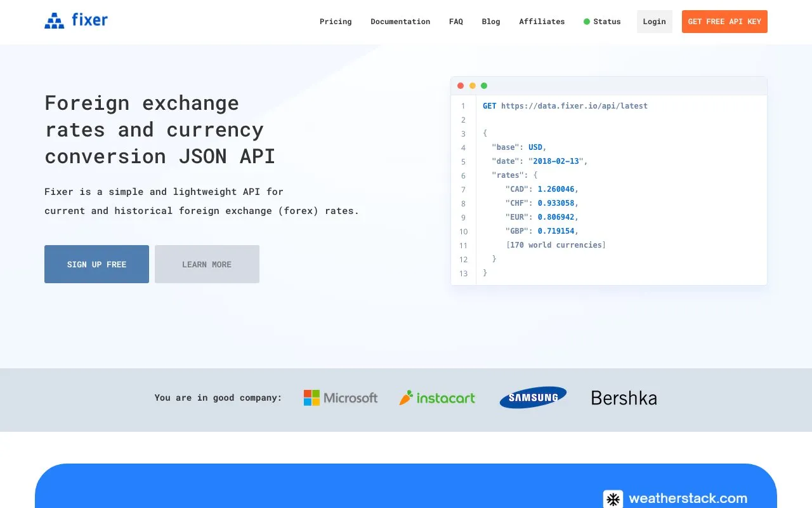The height and width of the screenshot is (508, 812).
Task: Click the green dot in code window
Action: (x=484, y=86)
